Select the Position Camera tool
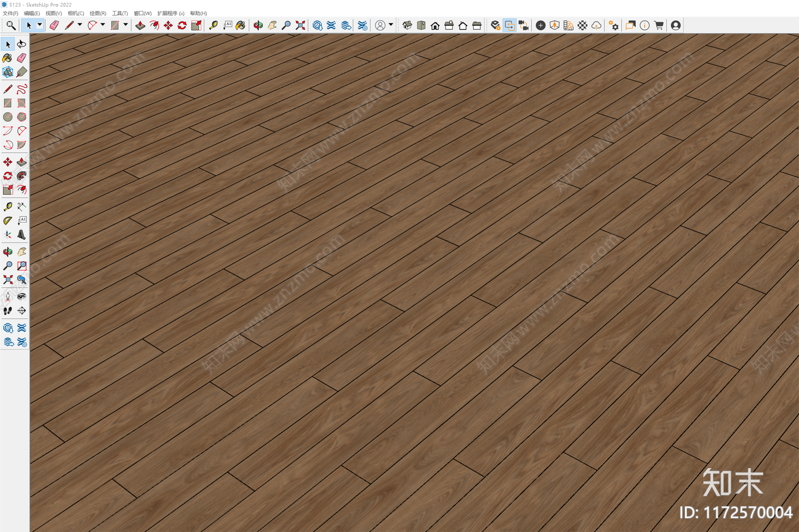Screen dimensions: 799x532 click(x=7, y=297)
